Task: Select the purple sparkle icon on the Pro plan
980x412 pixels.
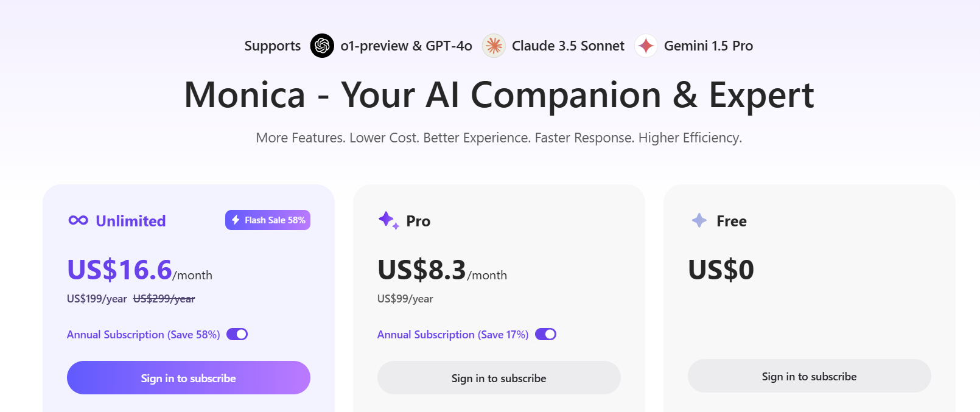Action: (x=388, y=220)
